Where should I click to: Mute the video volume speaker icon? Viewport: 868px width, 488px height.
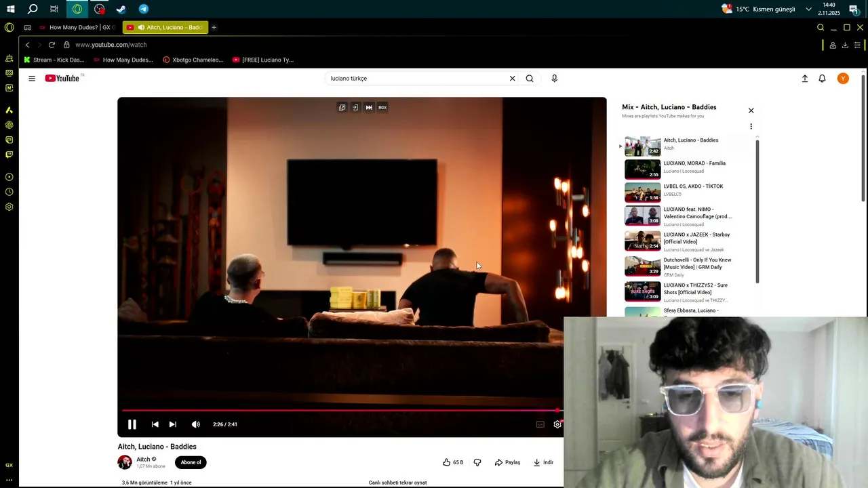tap(195, 424)
